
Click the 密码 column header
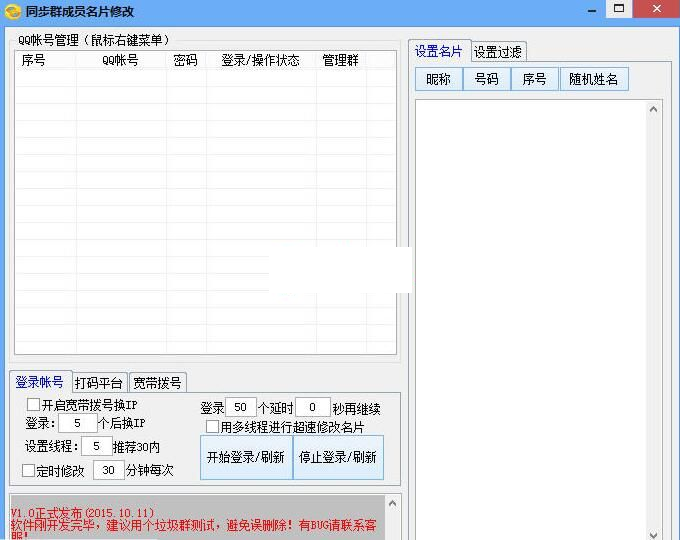coord(185,60)
